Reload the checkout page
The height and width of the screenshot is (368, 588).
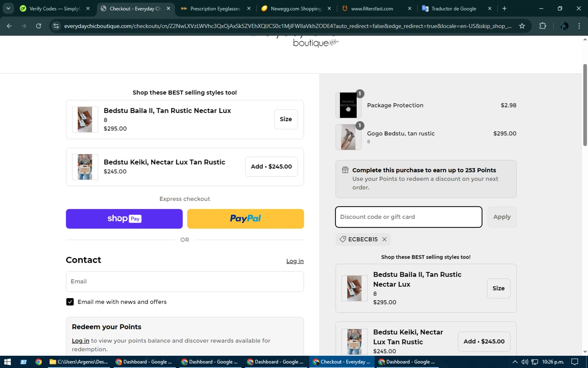click(38, 26)
